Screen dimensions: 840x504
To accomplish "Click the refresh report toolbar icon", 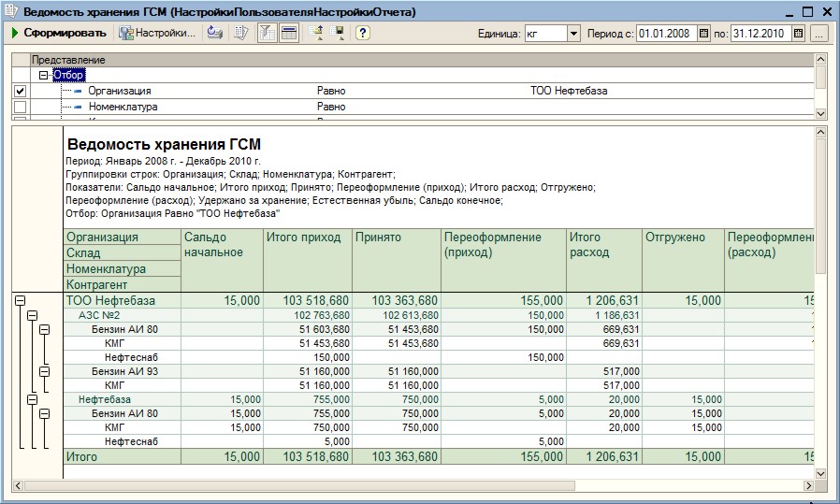I will [x=215, y=34].
